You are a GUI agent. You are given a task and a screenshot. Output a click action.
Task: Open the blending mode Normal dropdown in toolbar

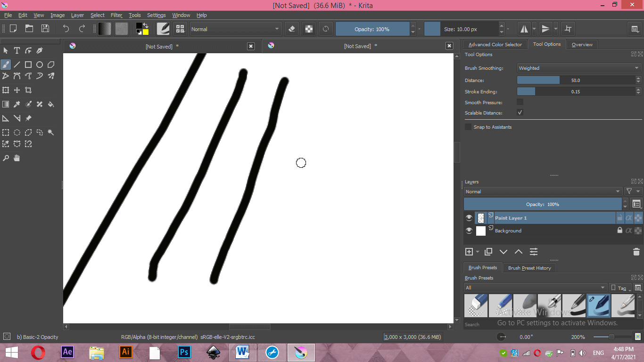[x=235, y=29]
